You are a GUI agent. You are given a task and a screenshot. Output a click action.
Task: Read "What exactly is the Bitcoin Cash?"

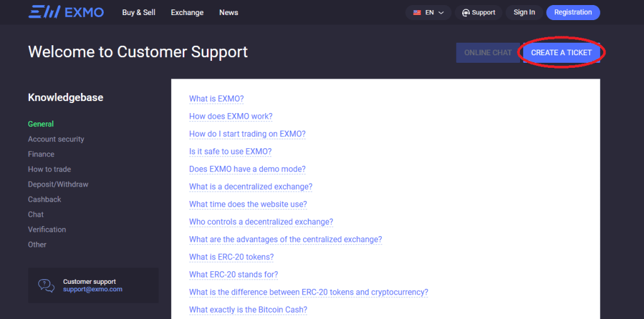[x=248, y=310]
